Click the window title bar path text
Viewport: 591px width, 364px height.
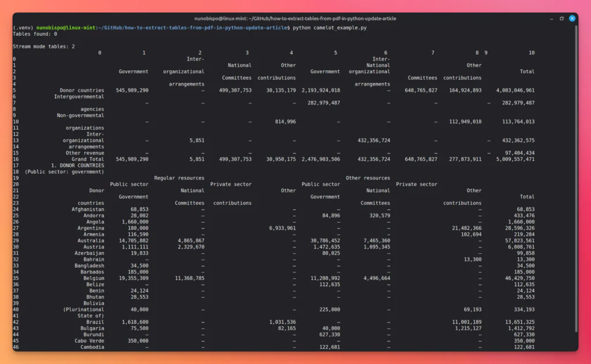pos(295,18)
